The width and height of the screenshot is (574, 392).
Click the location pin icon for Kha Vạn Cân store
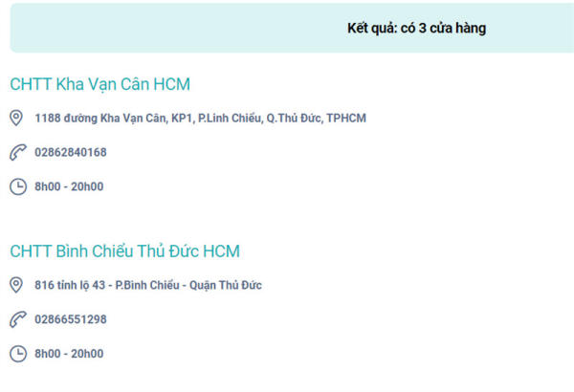click(x=16, y=118)
